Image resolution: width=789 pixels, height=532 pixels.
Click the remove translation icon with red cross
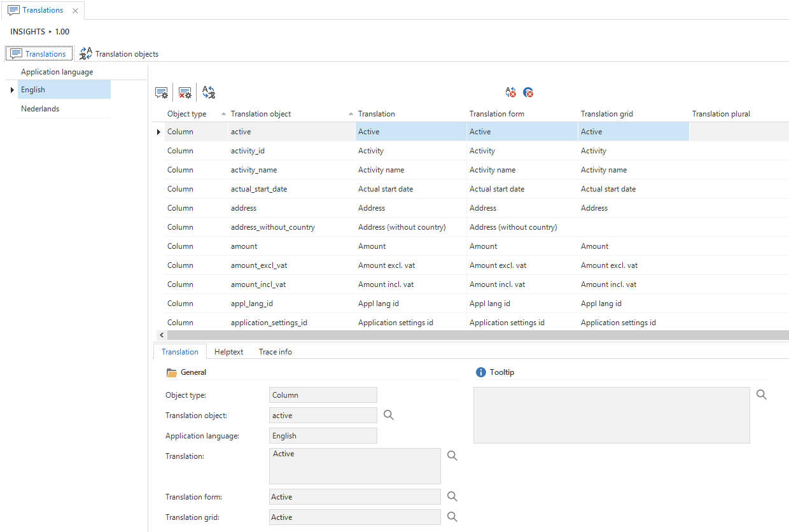pos(510,93)
